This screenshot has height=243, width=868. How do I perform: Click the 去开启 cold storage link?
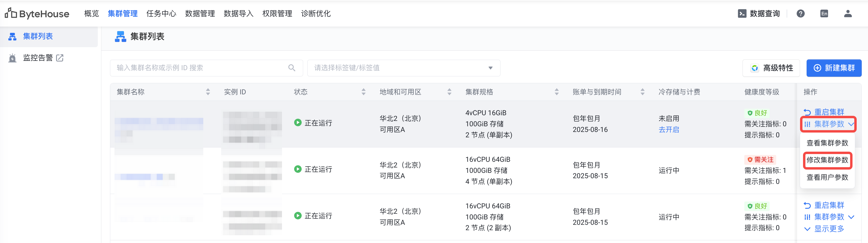[669, 130]
